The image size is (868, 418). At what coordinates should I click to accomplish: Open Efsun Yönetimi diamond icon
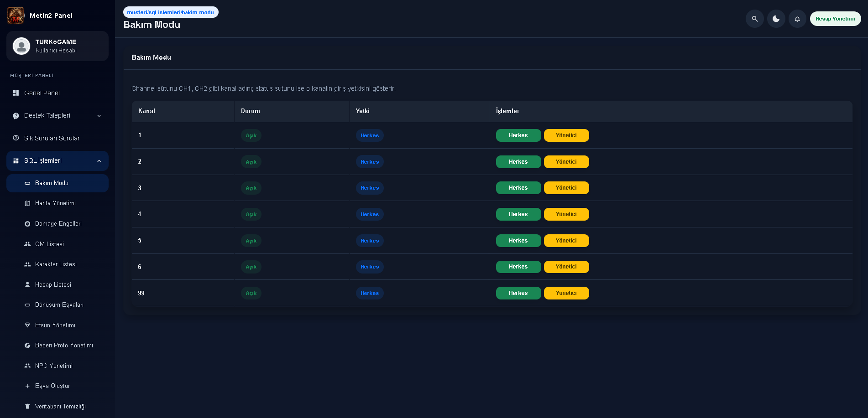pos(27,325)
